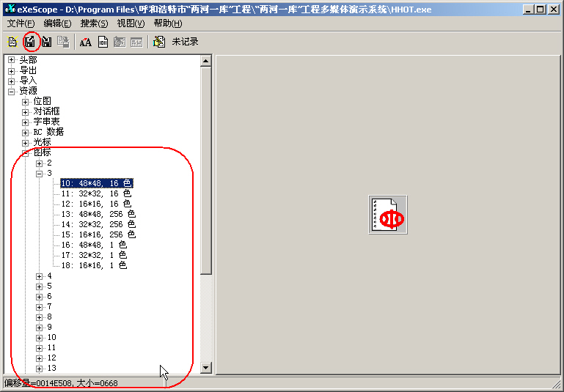Click the tree scrollbar down arrow
Screen dimensions: 564x392
(206, 368)
